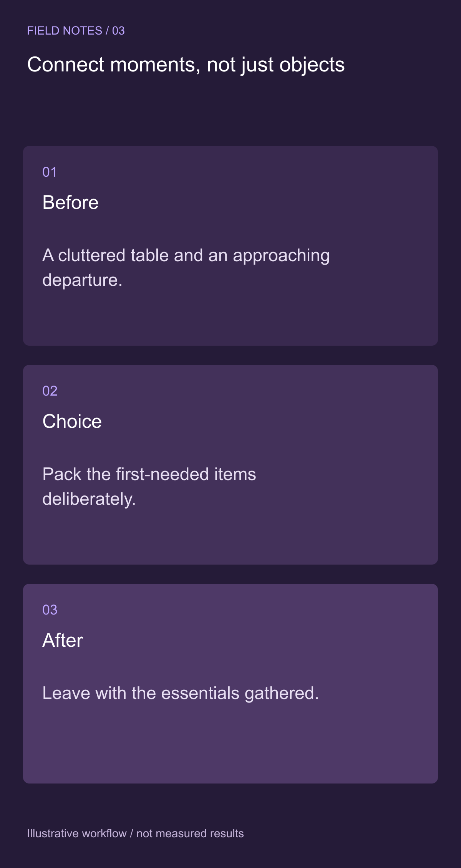Image resolution: width=461 pixels, height=868 pixels.
Task: Select the Before heading
Action: point(70,202)
